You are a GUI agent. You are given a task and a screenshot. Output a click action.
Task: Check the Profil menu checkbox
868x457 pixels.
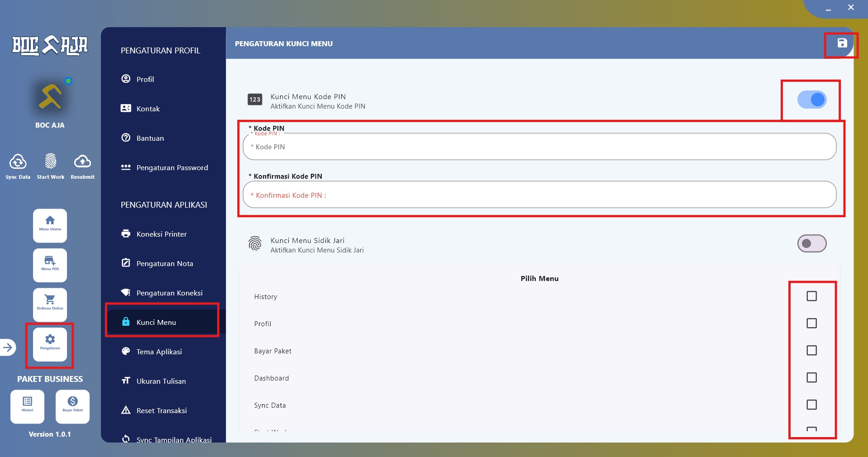(811, 323)
